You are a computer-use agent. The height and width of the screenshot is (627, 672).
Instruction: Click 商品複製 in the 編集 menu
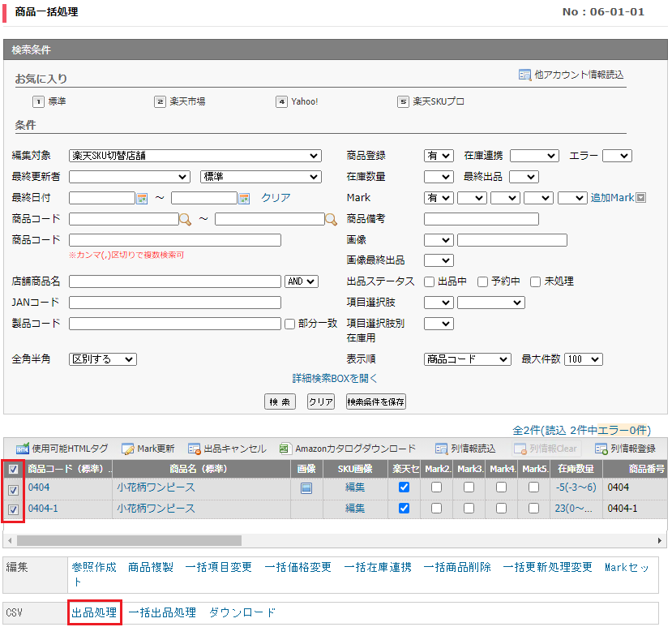pyautogui.click(x=151, y=568)
